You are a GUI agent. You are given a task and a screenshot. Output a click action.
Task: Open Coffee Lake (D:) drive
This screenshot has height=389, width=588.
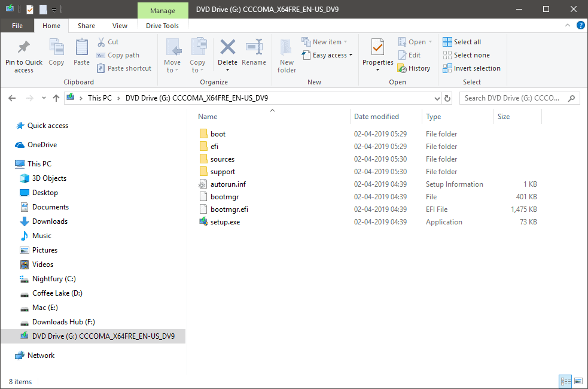57,293
